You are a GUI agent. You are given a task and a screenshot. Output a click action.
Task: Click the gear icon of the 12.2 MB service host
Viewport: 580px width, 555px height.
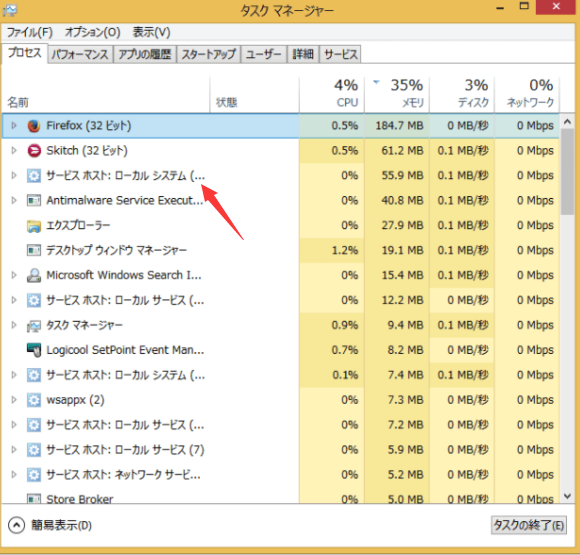[34, 300]
